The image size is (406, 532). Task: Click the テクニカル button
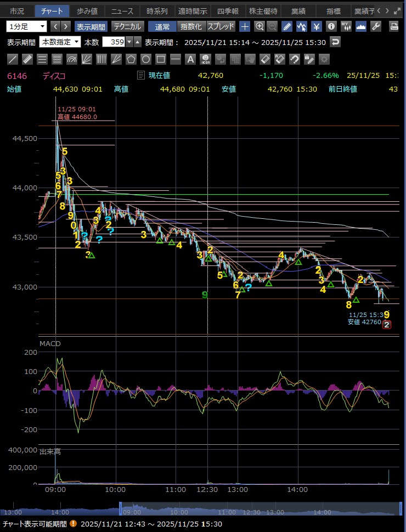pos(127,26)
